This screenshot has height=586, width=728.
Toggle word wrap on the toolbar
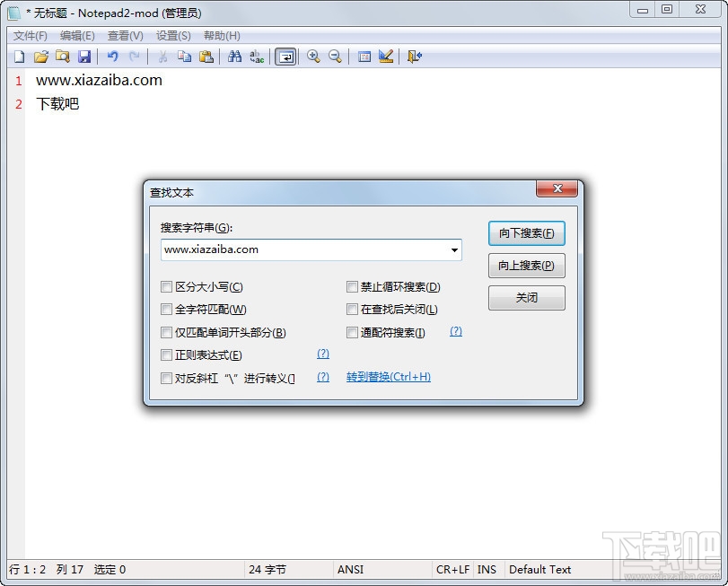point(285,57)
